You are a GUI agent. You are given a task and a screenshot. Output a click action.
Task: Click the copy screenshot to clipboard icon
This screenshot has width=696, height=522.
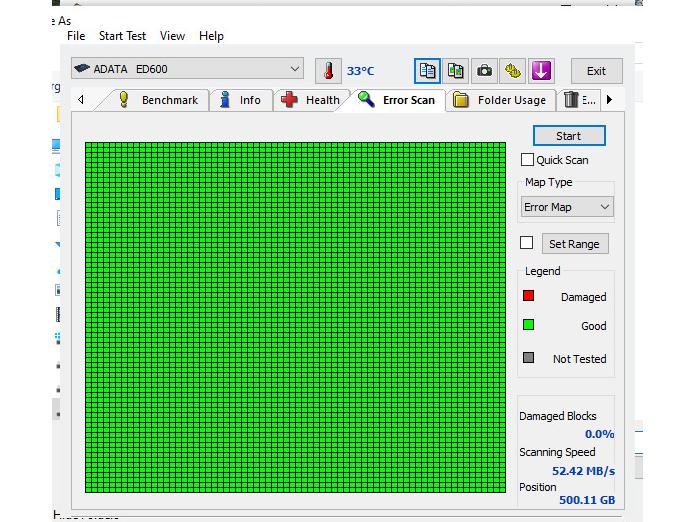click(x=456, y=71)
